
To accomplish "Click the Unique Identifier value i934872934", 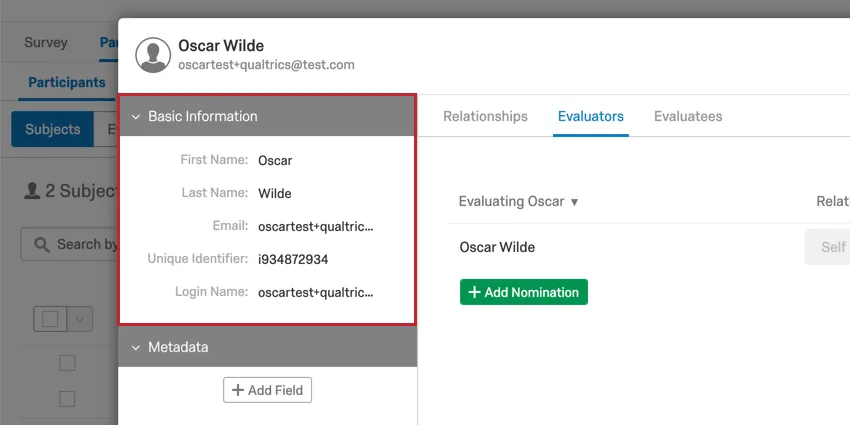I will 293,259.
